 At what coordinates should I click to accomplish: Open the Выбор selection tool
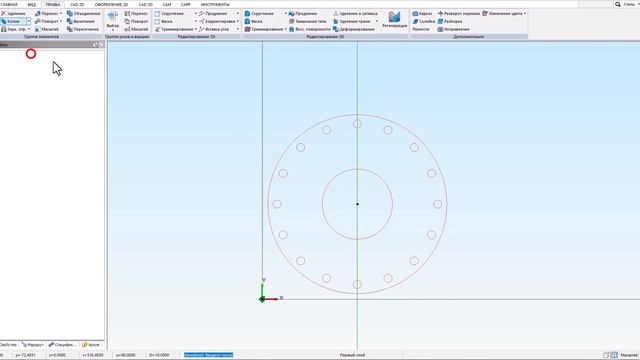113,21
